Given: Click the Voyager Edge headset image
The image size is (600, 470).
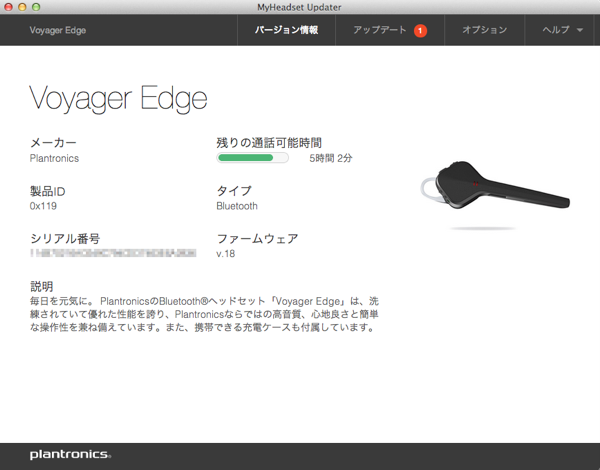Looking at the screenshot, I should (495, 186).
